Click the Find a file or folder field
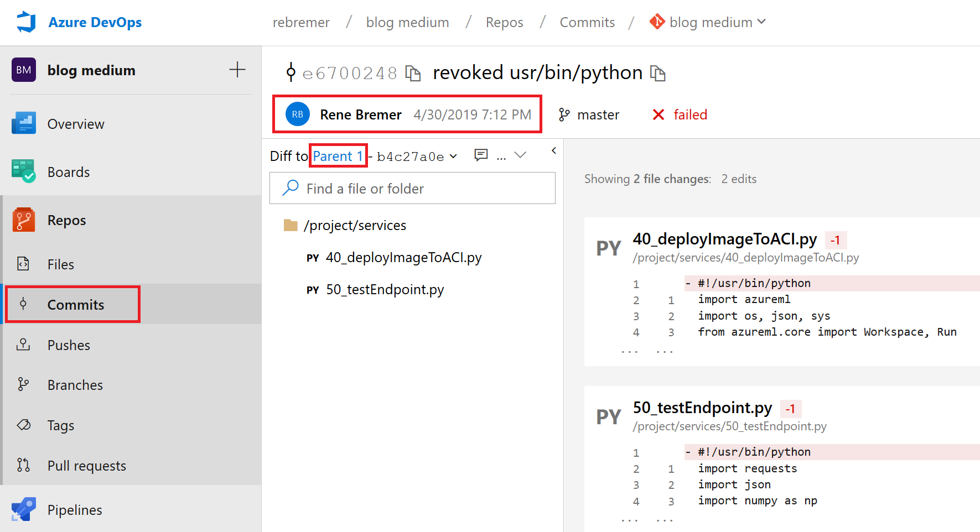Image resolution: width=980 pixels, height=532 pixels. coord(412,189)
